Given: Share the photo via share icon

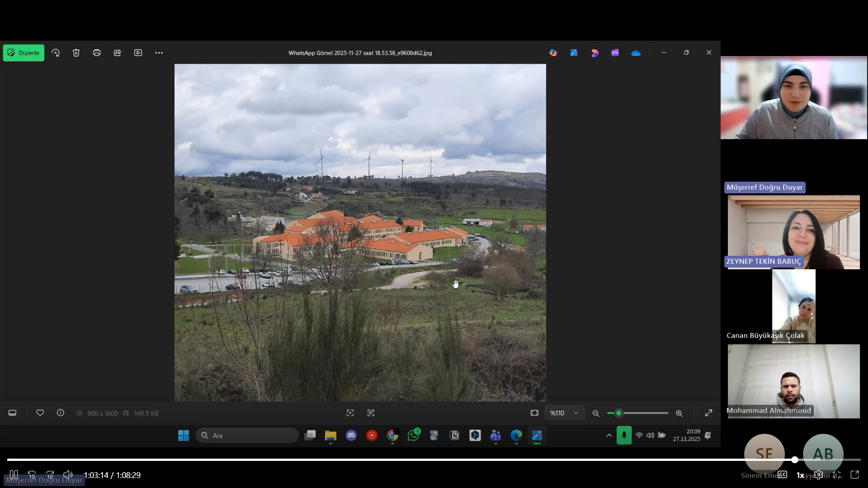Looking at the screenshot, I should (118, 53).
